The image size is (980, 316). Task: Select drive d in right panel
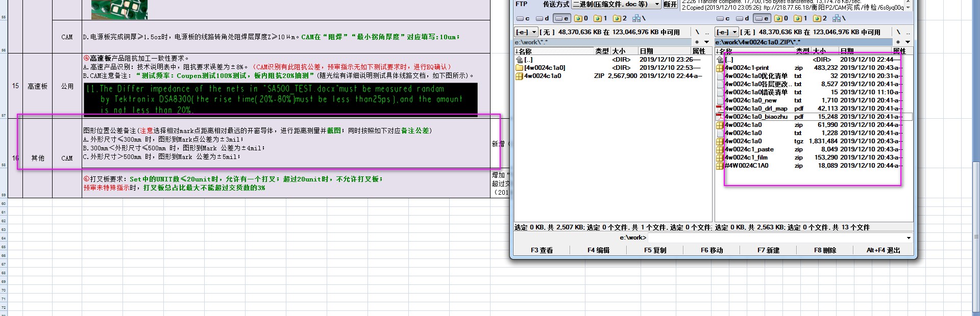743,18
